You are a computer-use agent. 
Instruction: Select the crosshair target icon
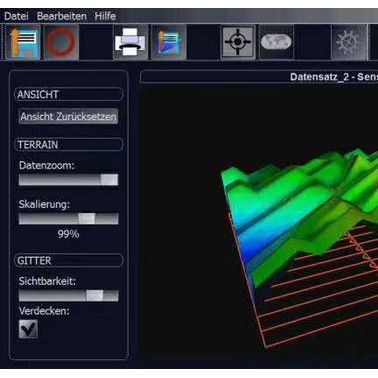(x=238, y=42)
